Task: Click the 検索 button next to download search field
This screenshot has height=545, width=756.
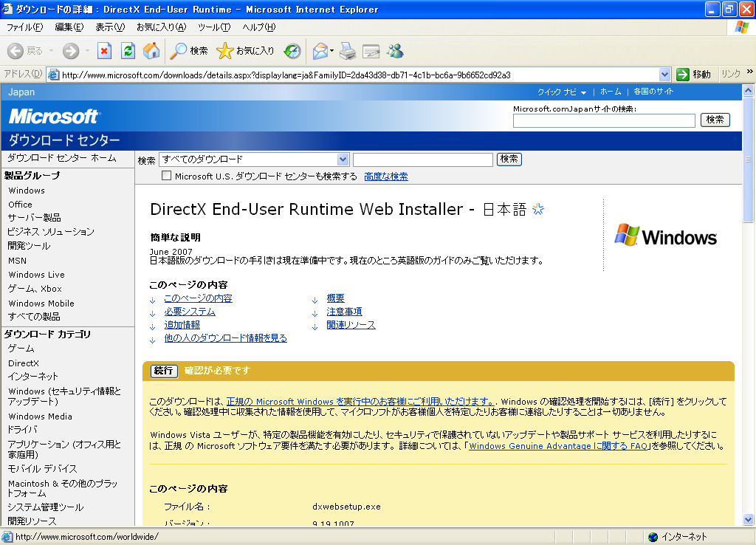Action: tap(509, 159)
